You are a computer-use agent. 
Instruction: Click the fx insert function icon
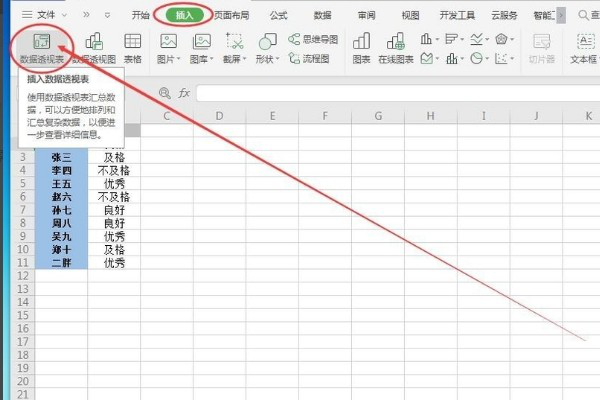point(184,93)
